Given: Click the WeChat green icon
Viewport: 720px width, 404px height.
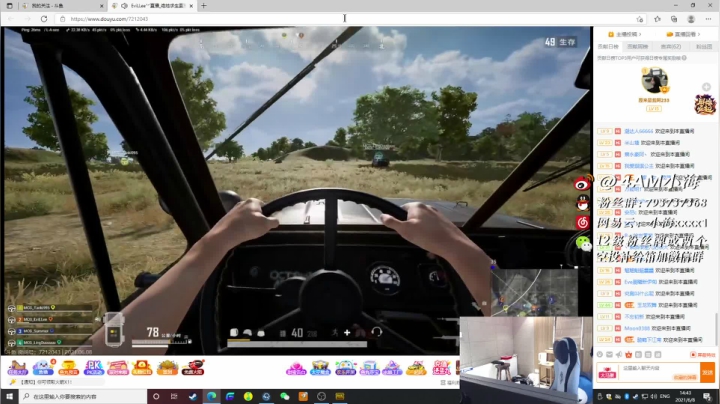Looking at the screenshot, I should coord(584,243).
